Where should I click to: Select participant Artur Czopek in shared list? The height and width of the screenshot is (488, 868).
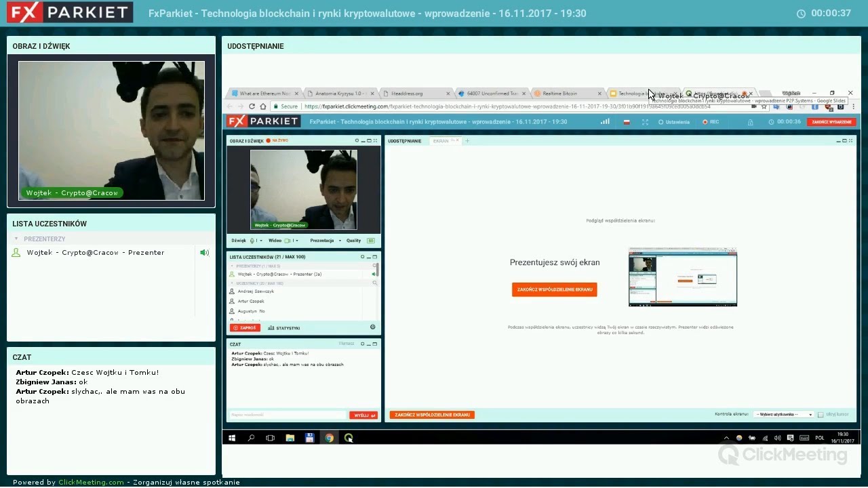tap(251, 301)
